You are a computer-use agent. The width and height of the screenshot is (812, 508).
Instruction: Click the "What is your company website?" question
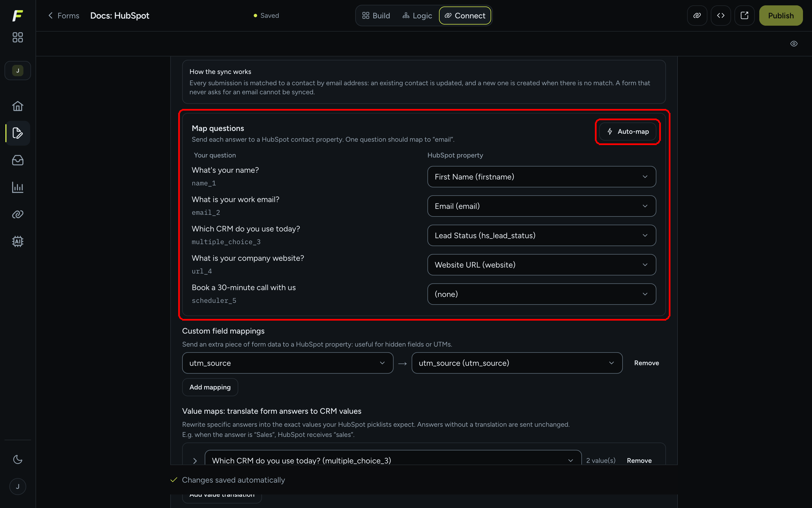[x=248, y=258]
